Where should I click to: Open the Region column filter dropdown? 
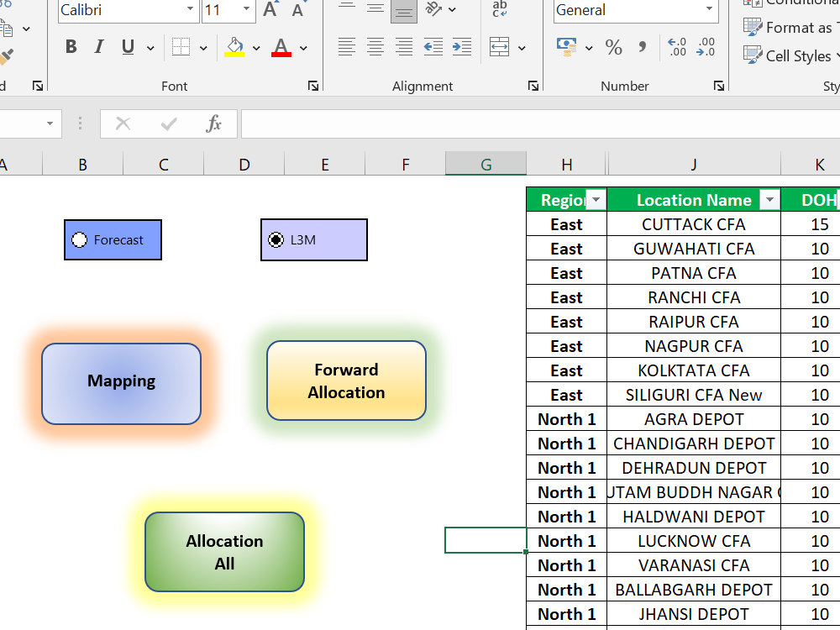click(x=596, y=200)
